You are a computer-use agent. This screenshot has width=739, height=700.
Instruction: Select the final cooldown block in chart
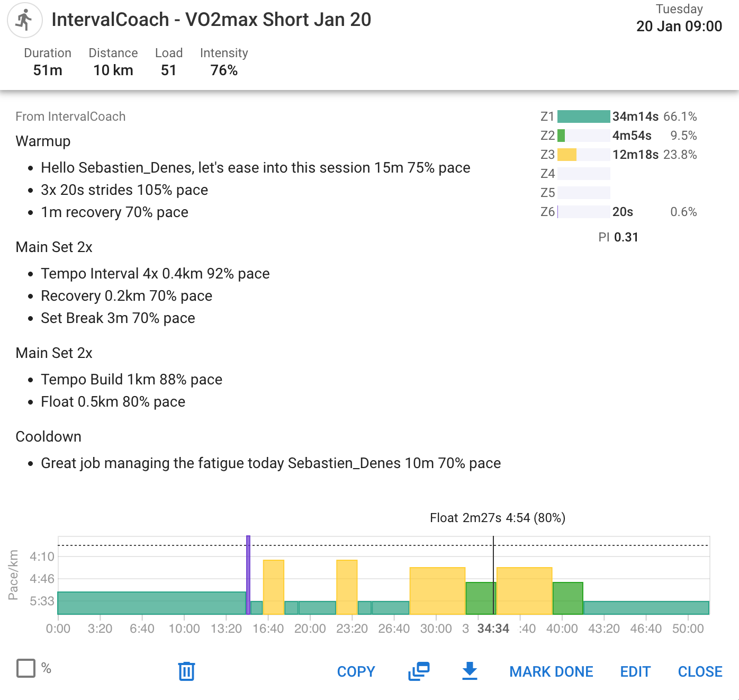pyautogui.click(x=646, y=607)
